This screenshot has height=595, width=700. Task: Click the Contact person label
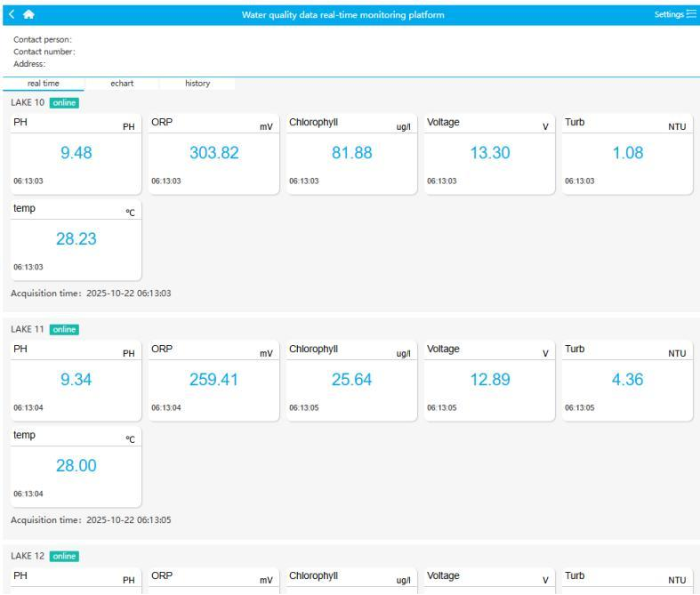[43, 40]
